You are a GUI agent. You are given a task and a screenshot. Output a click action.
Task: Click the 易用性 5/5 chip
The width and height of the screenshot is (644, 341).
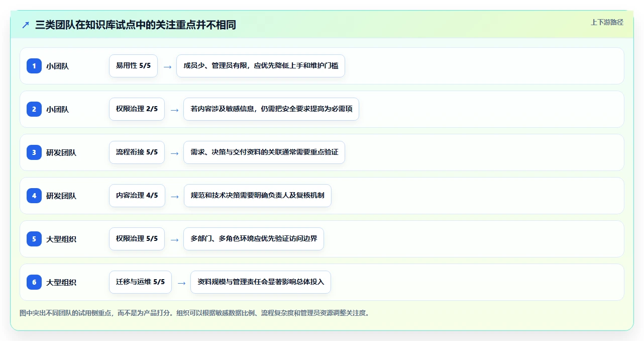point(133,66)
